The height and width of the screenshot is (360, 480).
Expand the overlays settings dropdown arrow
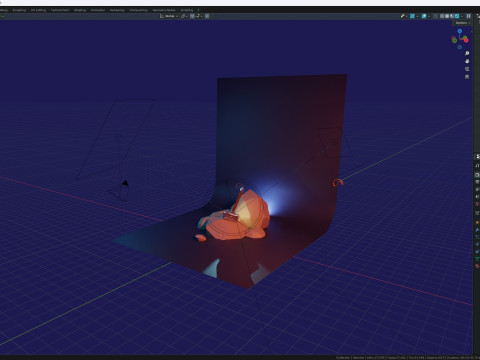click(x=429, y=16)
